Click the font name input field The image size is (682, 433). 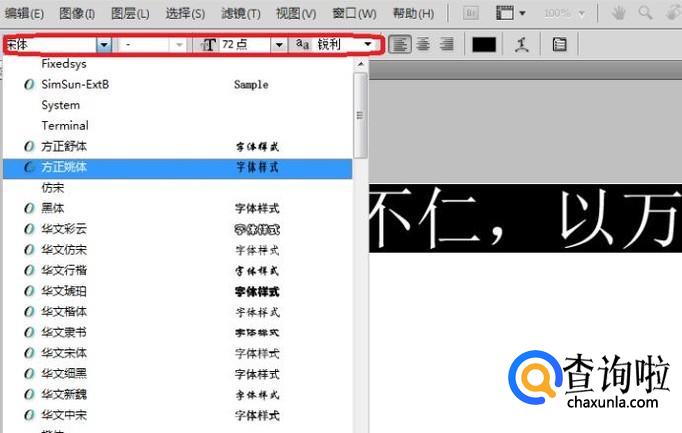50,45
